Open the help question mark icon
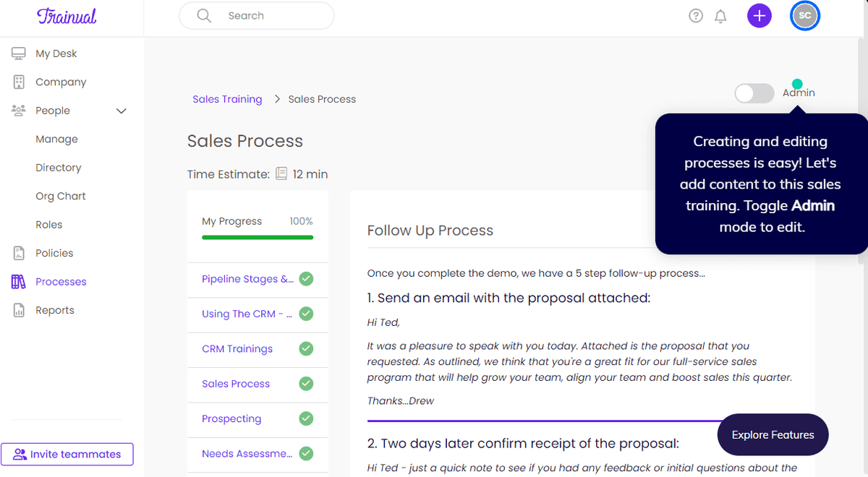 click(696, 16)
